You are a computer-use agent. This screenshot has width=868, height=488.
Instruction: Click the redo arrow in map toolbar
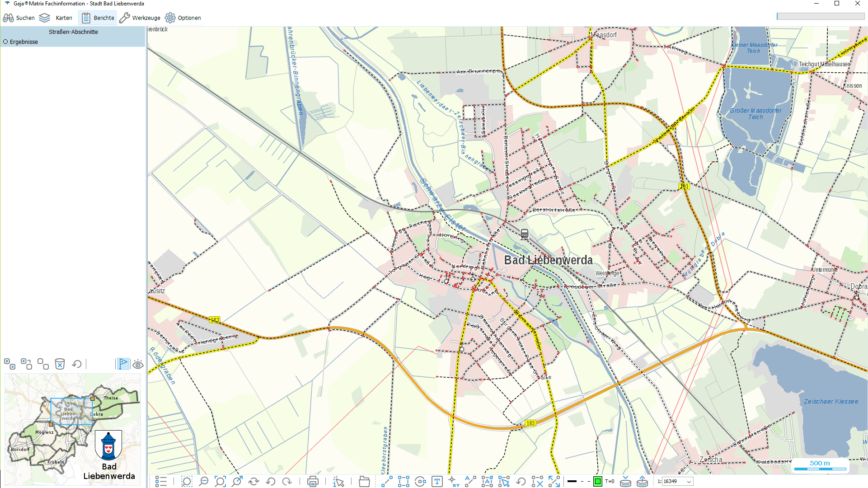click(x=287, y=482)
